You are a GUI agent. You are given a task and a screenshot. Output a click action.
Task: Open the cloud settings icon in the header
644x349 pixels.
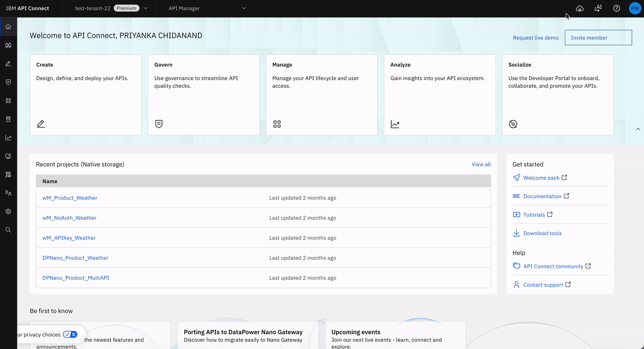point(580,8)
